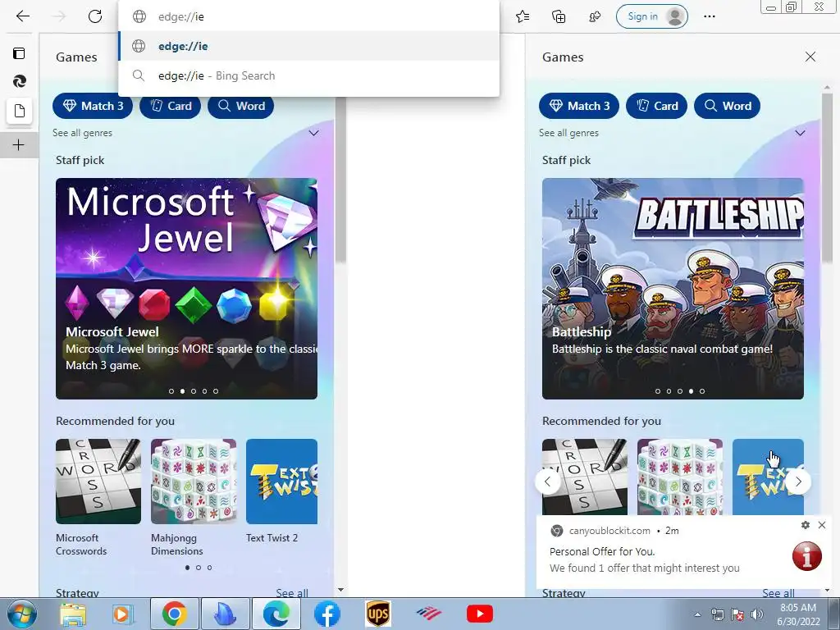Select first carousel dot under Microsoft Jewel
Screen dimensions: 840x630
[x=171, y=391]
